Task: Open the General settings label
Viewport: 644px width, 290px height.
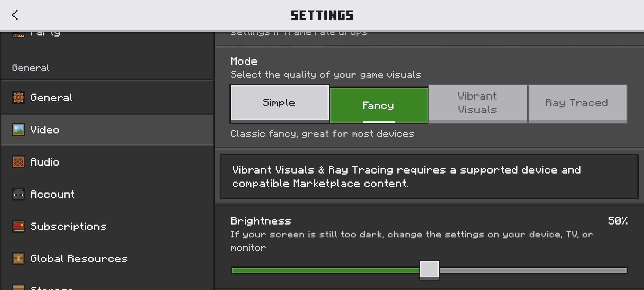Action: pyautogui.click(x=107, y=97)
